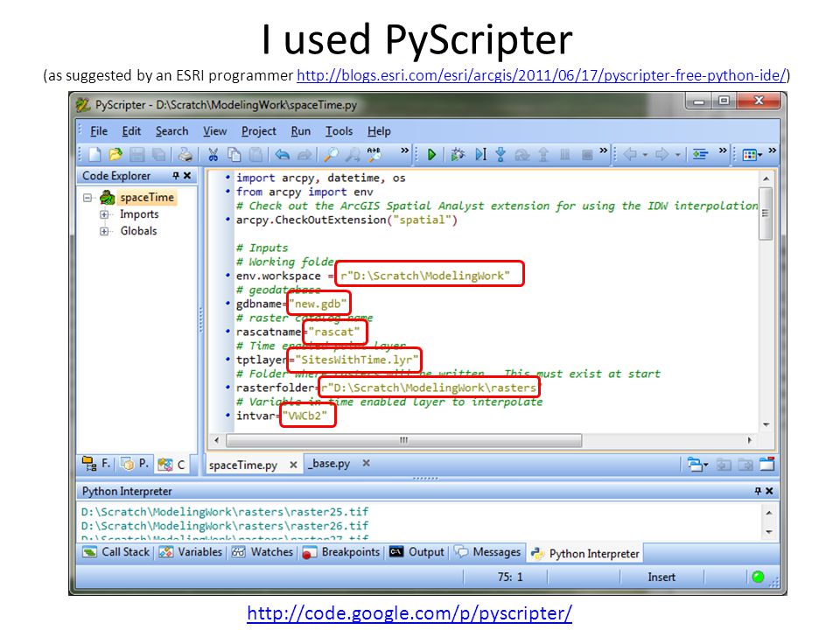Open the Tools menu
Viewport: 840px width, 630px height.
339,131
